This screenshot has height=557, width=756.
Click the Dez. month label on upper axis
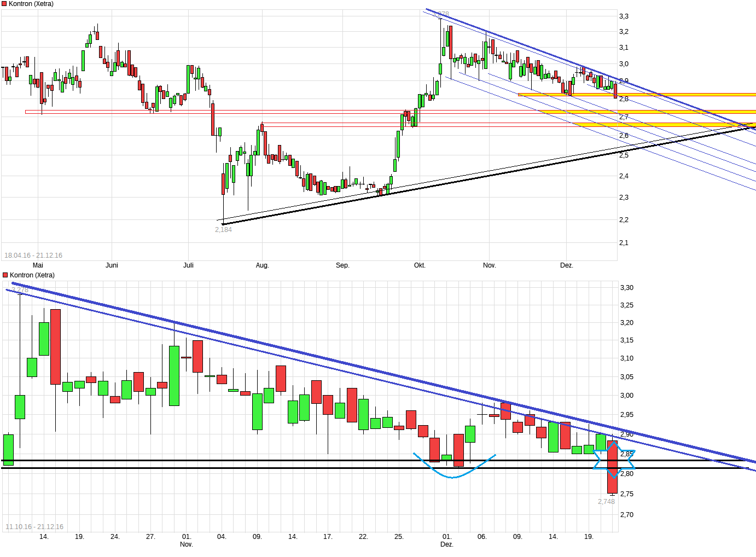coord(568,265)
